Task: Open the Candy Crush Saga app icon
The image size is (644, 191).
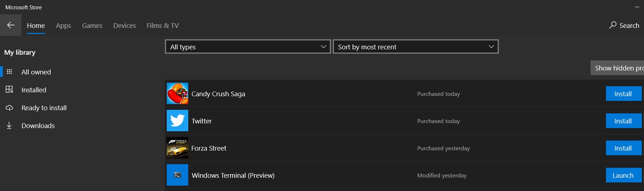Action: (x=177, y=93)
